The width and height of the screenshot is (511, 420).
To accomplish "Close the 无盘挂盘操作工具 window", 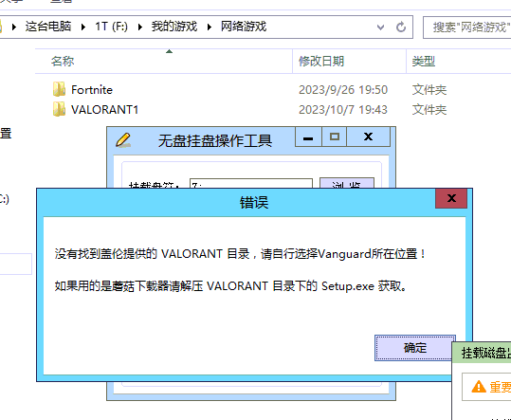I will 368,137.
